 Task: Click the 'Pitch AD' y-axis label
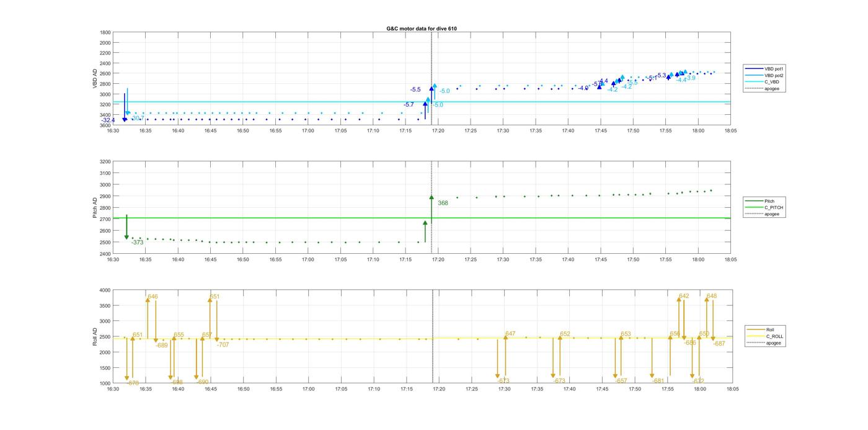point(95,208)
